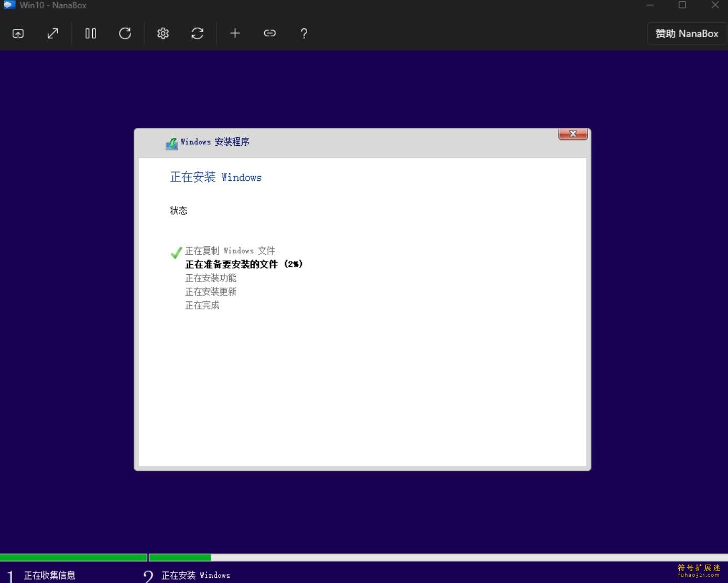This screenshot has height=583, width=728.
Task: Click the exit session arrow icon
Action: (18, 33)
